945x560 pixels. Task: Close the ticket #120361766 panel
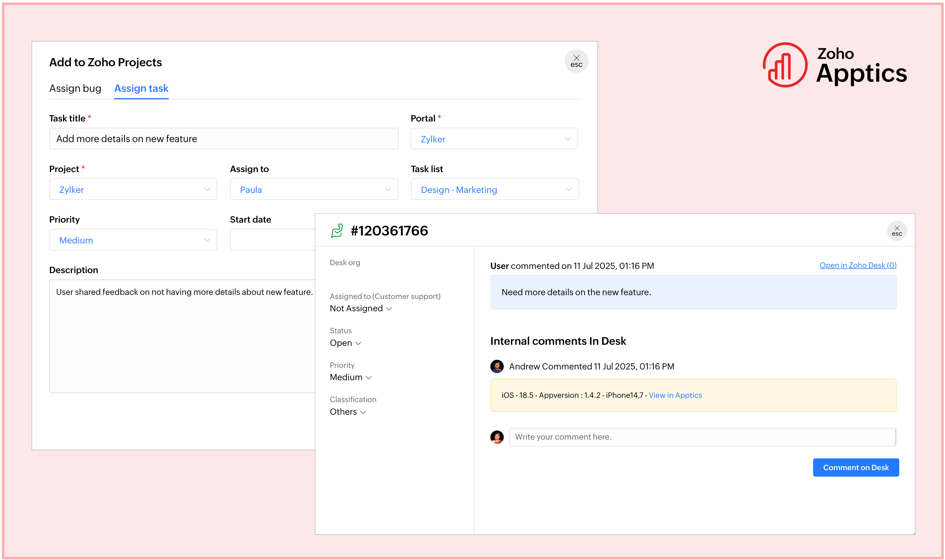pos(896,230)
